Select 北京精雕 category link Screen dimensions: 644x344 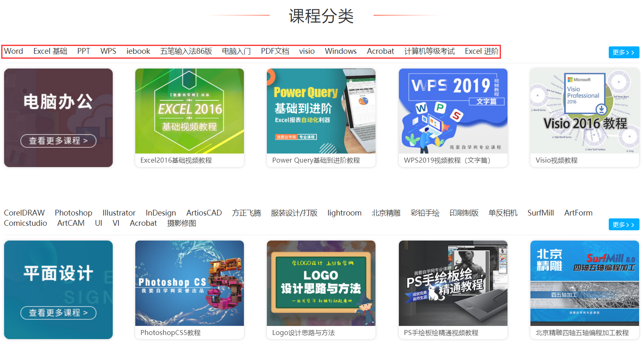click(386, 213)
